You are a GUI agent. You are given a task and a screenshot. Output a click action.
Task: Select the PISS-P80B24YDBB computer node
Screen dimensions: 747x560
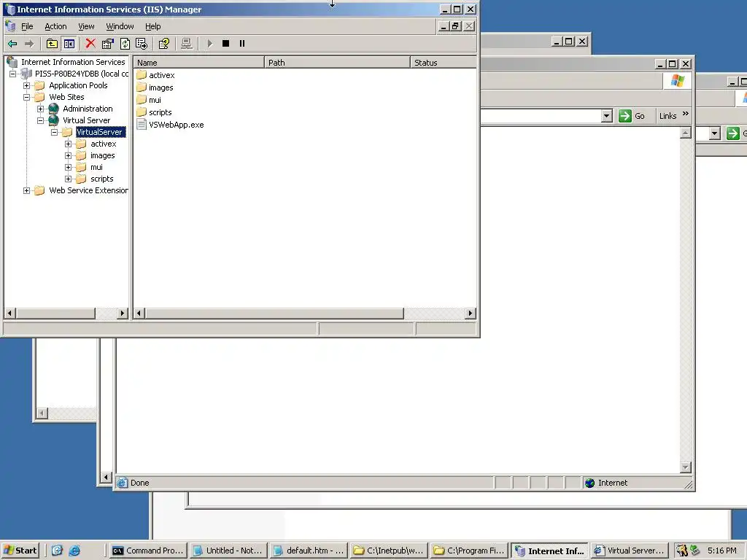pyautogui.click(x=82, y=74)
